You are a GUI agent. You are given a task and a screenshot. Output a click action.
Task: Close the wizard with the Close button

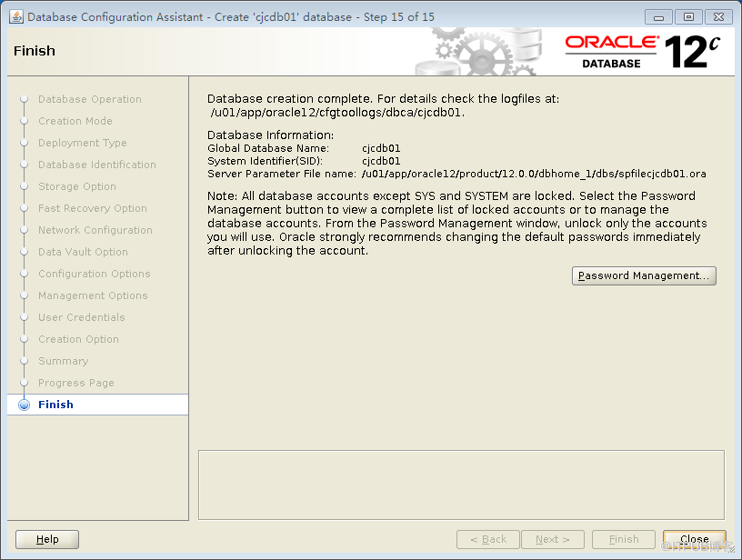pyautogui.click(x=694, y=539)
